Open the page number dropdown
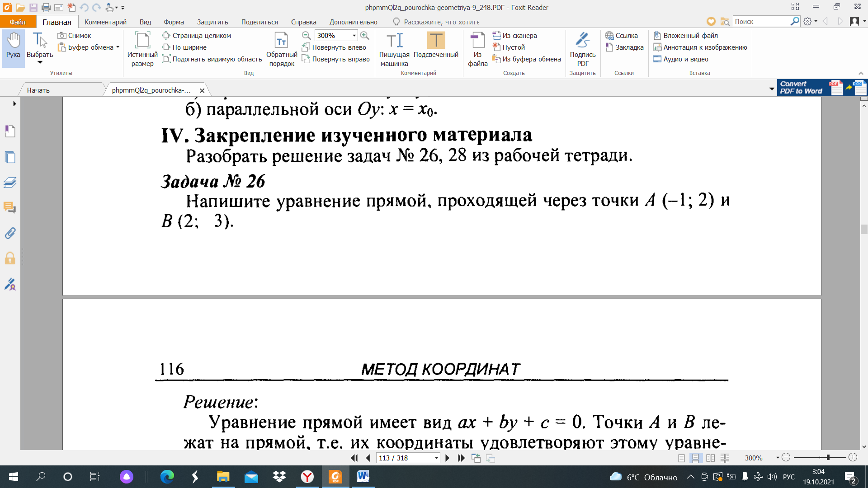The width and height of the screenshot is (868, 488). [x=436, y=458]
